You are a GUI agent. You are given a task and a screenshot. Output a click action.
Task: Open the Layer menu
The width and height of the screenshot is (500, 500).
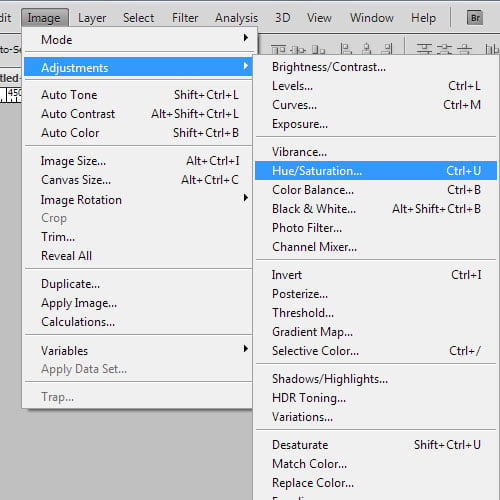pos(92,18)
